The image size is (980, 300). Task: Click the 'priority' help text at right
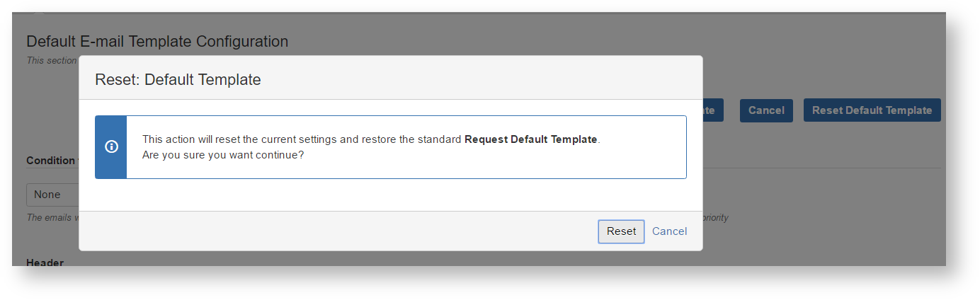click(715, 218)
